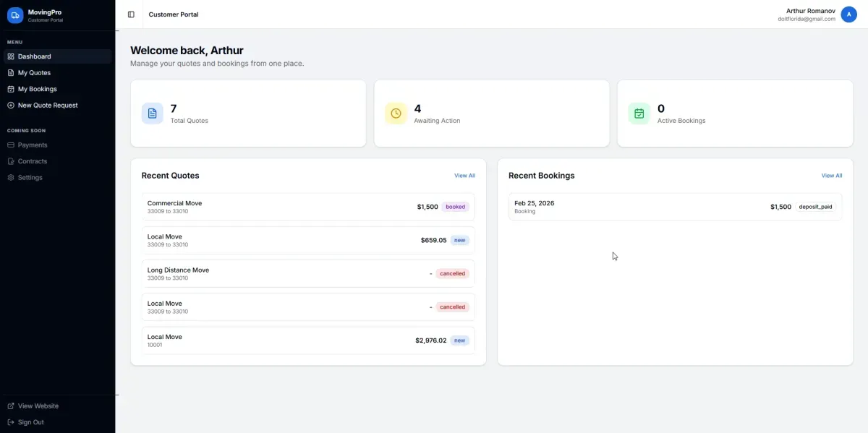The image size is (868, 433).
Task: Open the Long Distance Move cancelled quote
Action: tap(307, 273)
